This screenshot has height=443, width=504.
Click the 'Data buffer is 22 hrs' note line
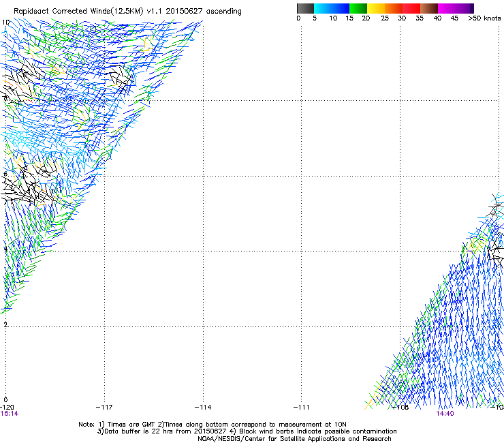click(x=247, y=431)
